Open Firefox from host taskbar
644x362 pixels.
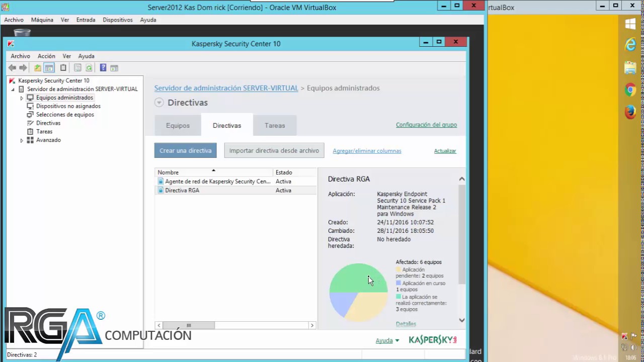coord(630,112)
